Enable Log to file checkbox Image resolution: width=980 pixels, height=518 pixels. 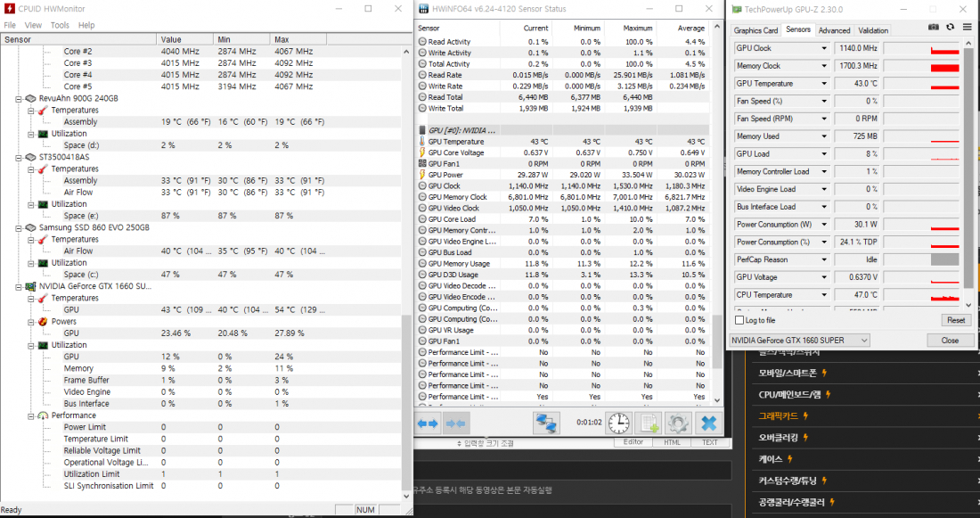click(x=739, y=320)
